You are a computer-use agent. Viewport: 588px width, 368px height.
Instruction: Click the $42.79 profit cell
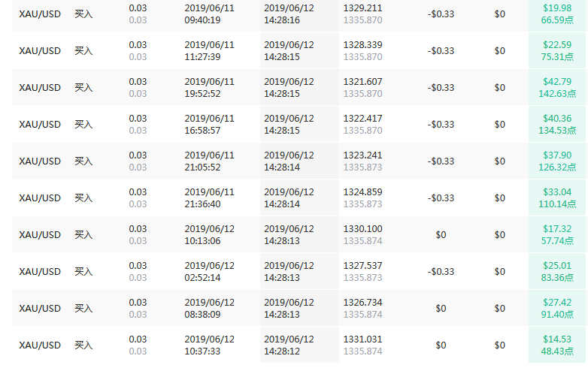pyautogui.click(x=557, y=81)
